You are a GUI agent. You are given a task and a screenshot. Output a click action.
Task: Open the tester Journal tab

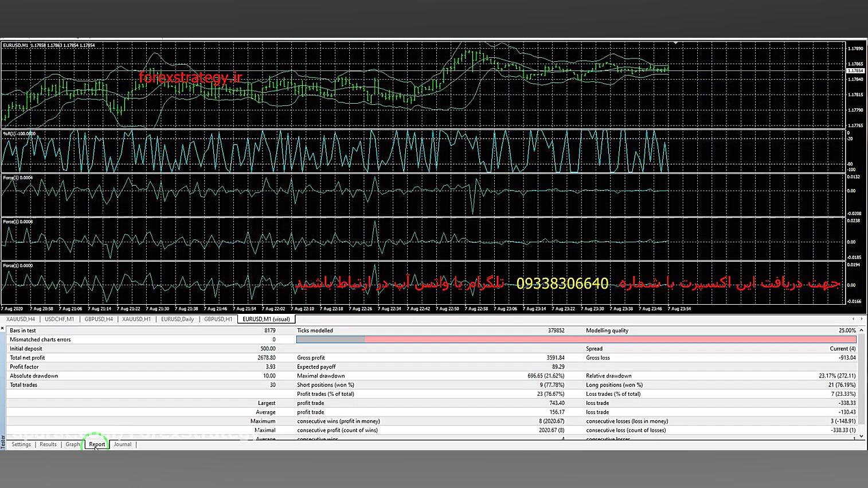pos(123,444)
